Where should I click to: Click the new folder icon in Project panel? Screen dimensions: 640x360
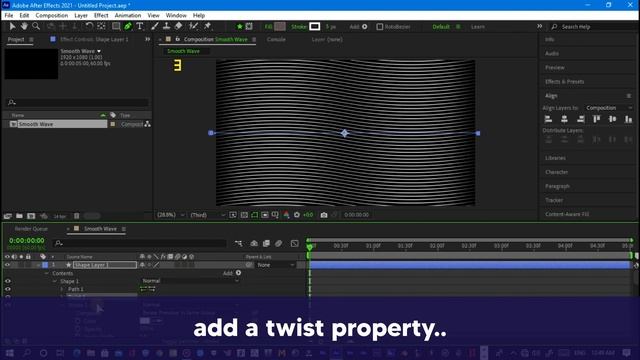(x=19, y=216)
